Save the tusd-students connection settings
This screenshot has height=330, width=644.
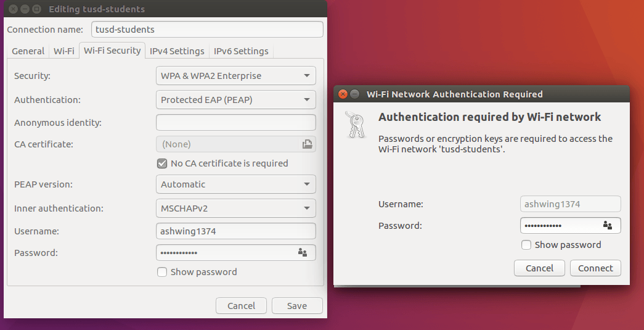tap(297, 306)
